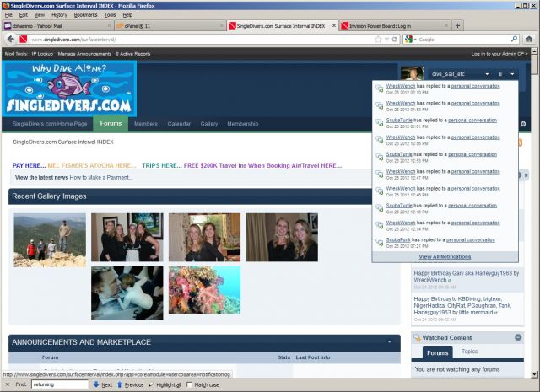Open the Edit menu

click(x=24, y=15)
